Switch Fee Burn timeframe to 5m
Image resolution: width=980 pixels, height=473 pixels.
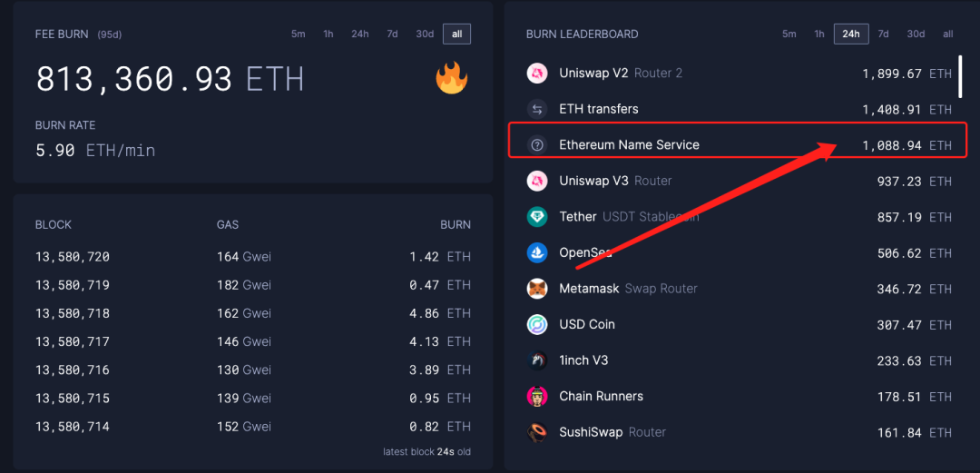coord(298,34)
